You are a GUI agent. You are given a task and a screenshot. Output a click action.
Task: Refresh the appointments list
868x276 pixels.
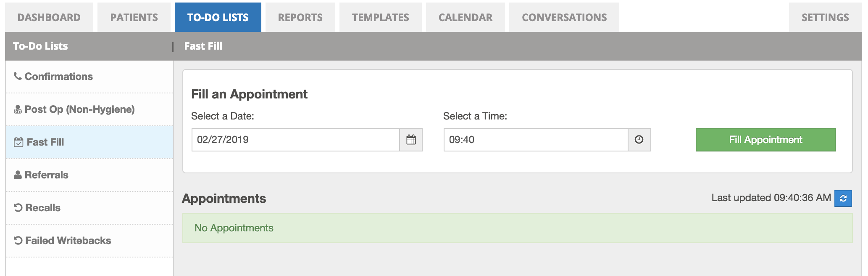(x=843, y=199)
